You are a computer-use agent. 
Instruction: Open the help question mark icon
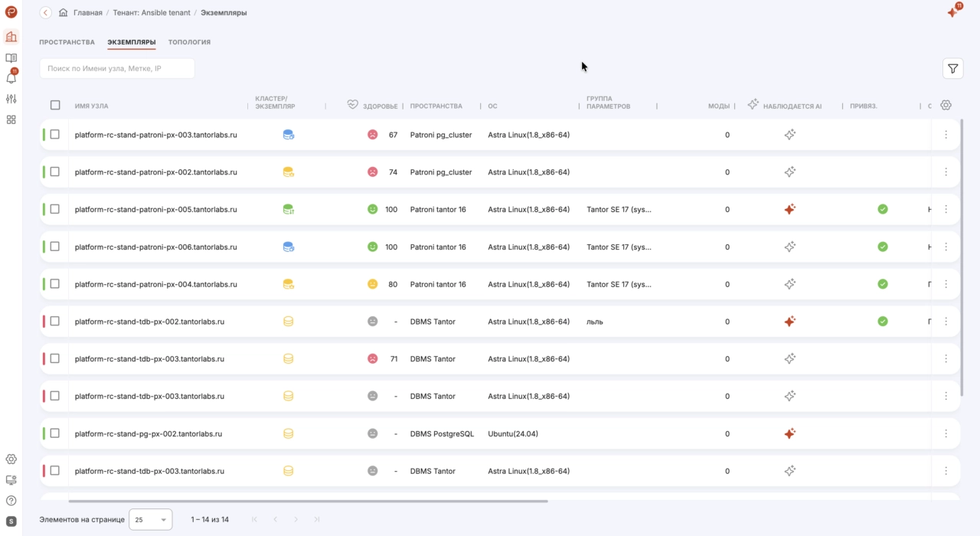click(11, 501)
